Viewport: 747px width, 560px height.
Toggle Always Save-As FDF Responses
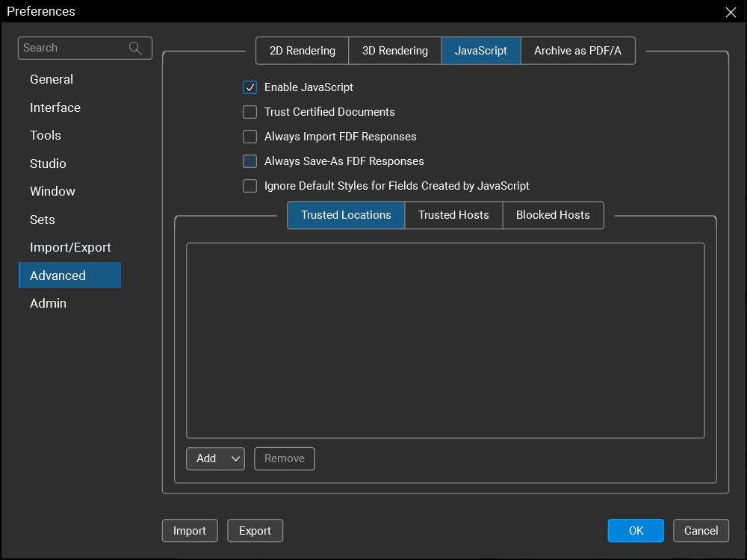[x=250, y=161]
